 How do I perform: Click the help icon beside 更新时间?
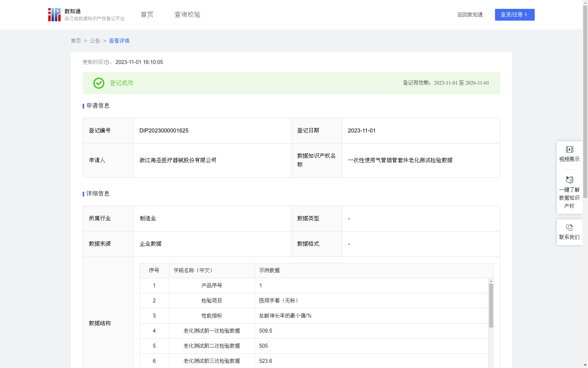(107, 62)
